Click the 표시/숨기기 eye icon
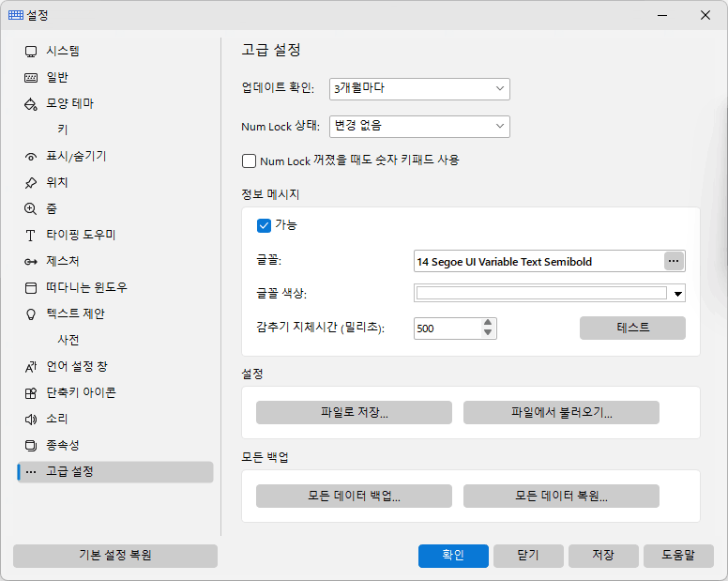The width and height of the screenshot is (728, 581). (31, 157)
